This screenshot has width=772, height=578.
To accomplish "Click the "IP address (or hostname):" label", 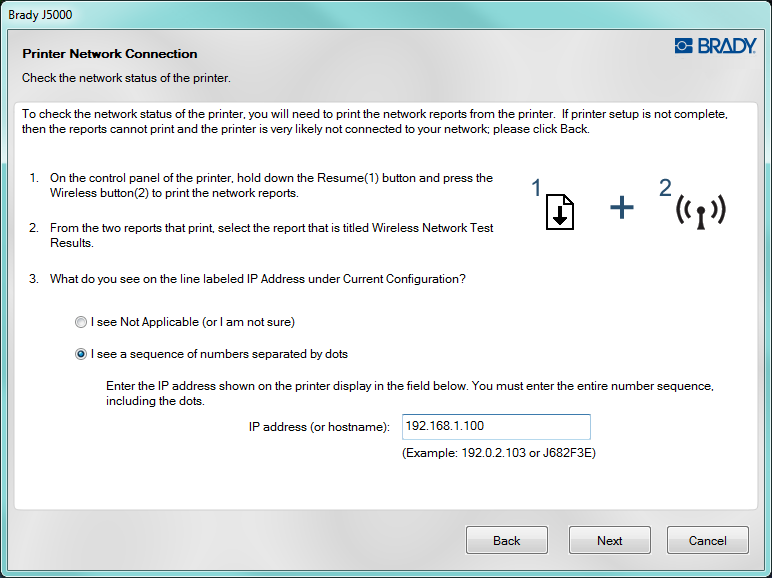I will point(319,427).
